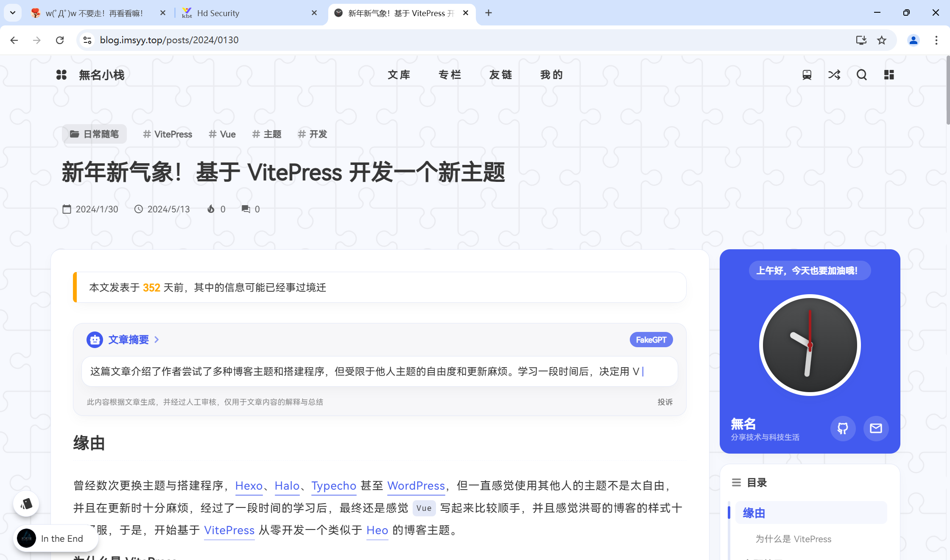Open the Hexo link

click(249, 486)
